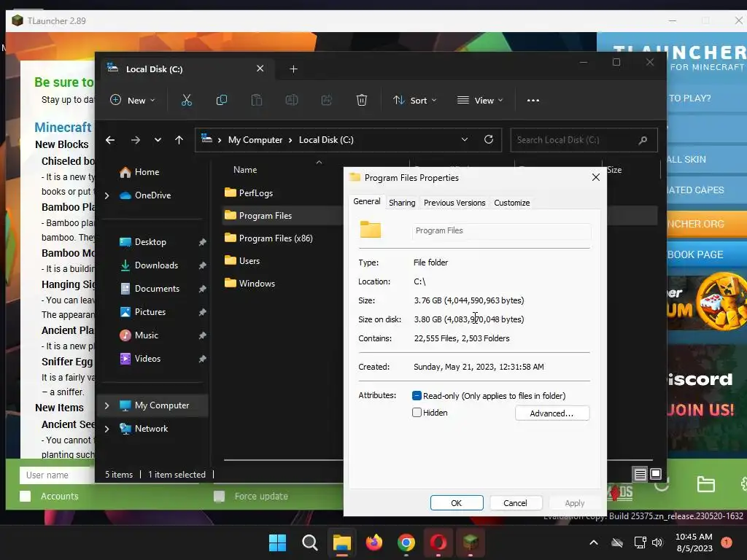
Task: Open recent locations chevron beside forward arrow
Action: pos(158,140)
